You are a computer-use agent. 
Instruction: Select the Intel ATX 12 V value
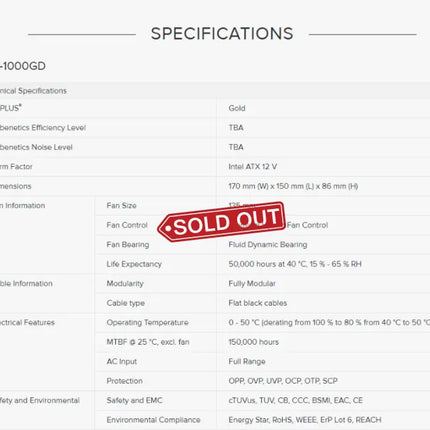[x=252, y=166]
